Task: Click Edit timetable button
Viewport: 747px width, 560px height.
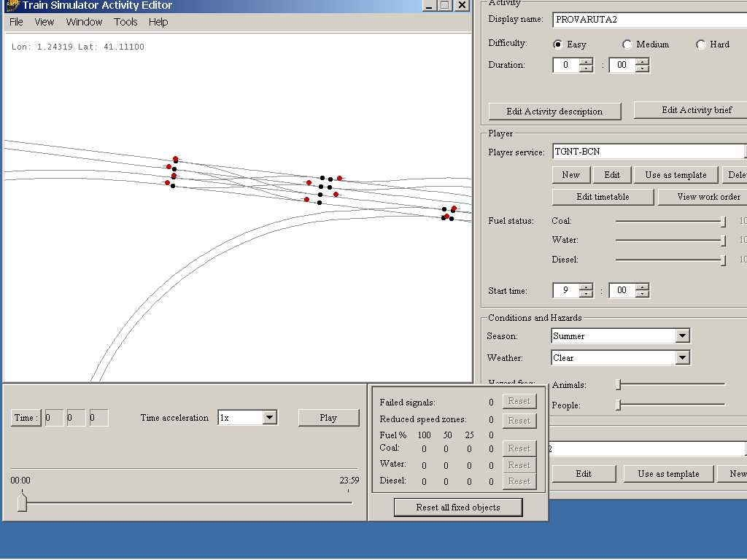Action: 603,197
